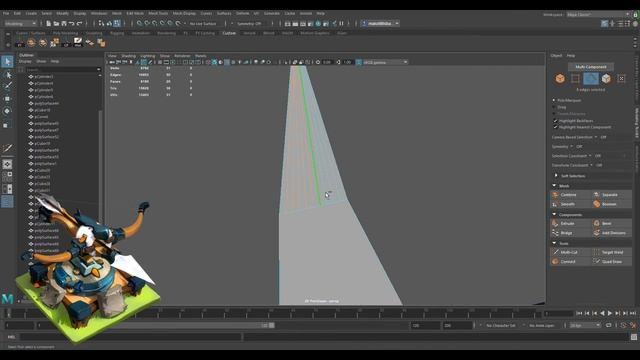Viewport: 640px width, 360px height.
Task: Switch to Vertex selection mode icon
Action: pos(575,78)
